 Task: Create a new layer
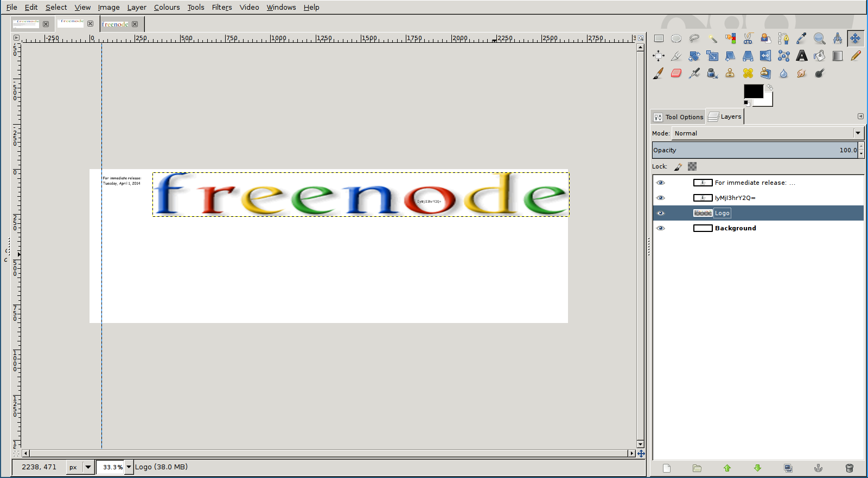pos(667,468)
